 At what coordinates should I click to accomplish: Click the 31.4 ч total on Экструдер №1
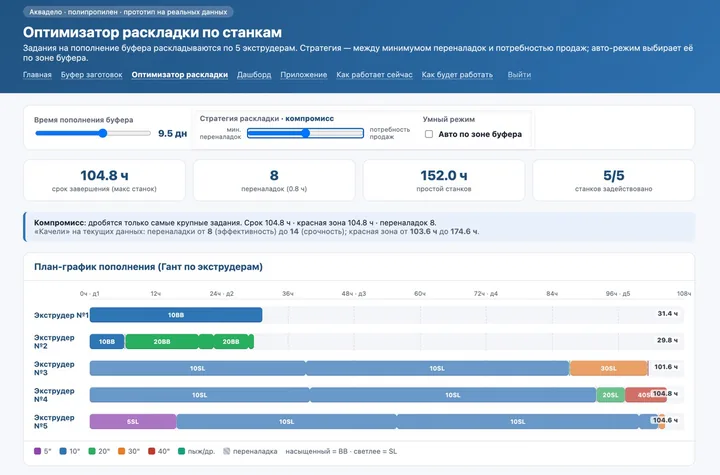[x=667, y=314]
